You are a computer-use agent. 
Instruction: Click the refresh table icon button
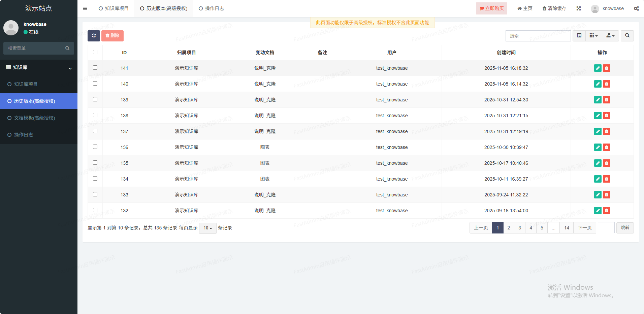[x=94, y=36]
